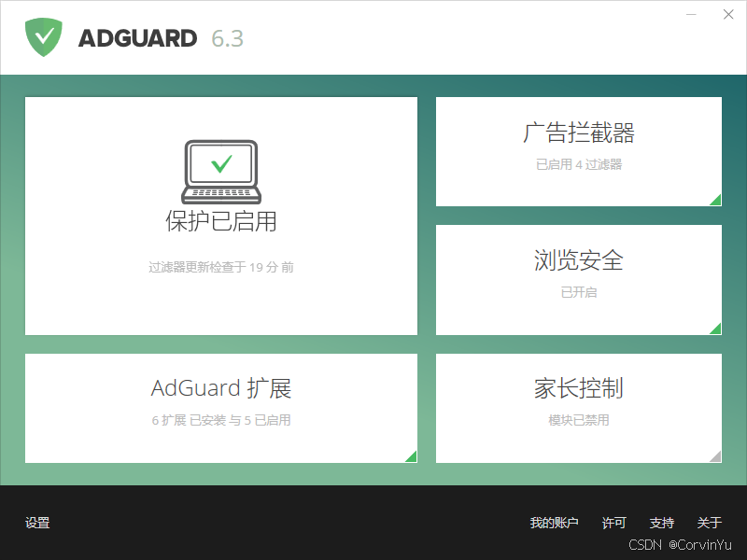Click the AdGuard green shield logo
This screenshot has width=747, height=560.
coord(43,37)
